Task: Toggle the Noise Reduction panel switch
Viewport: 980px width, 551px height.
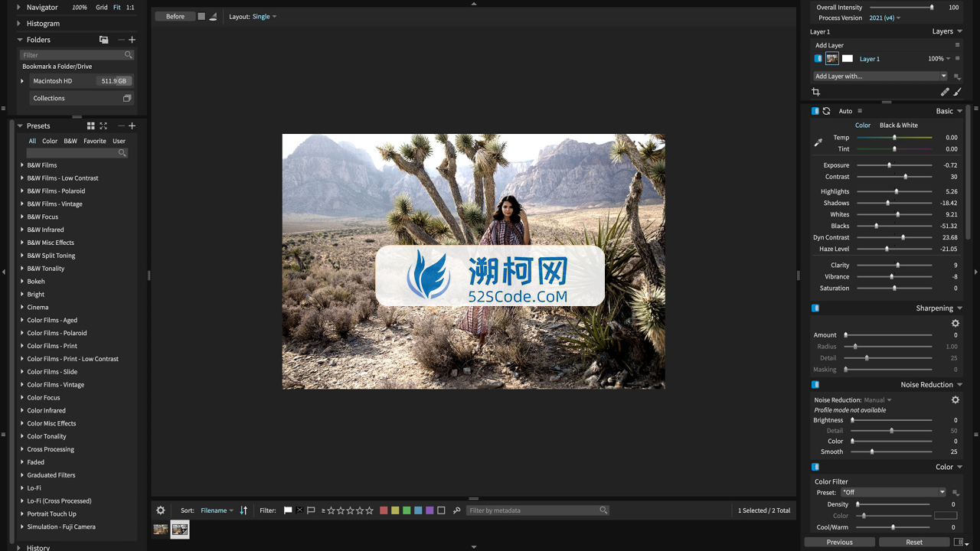Action: (x=815, y=385)
